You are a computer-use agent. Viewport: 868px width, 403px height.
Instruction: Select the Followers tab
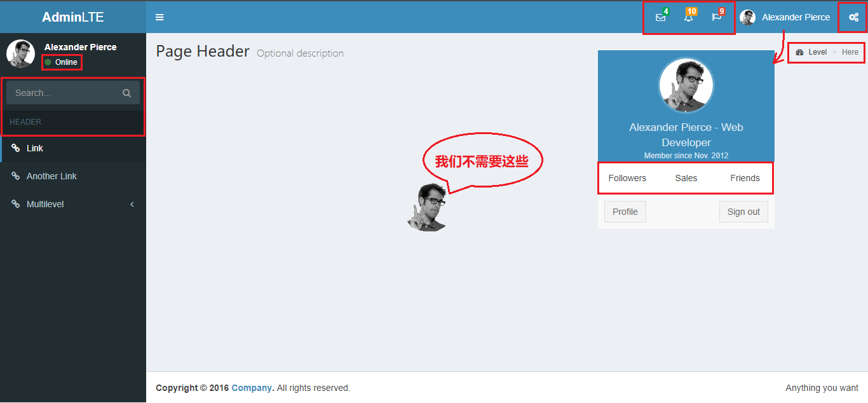[x=627, y=178]
